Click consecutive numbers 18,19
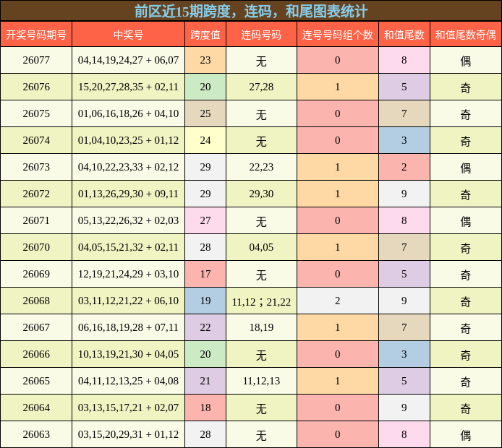 click(x=261, y=327)
